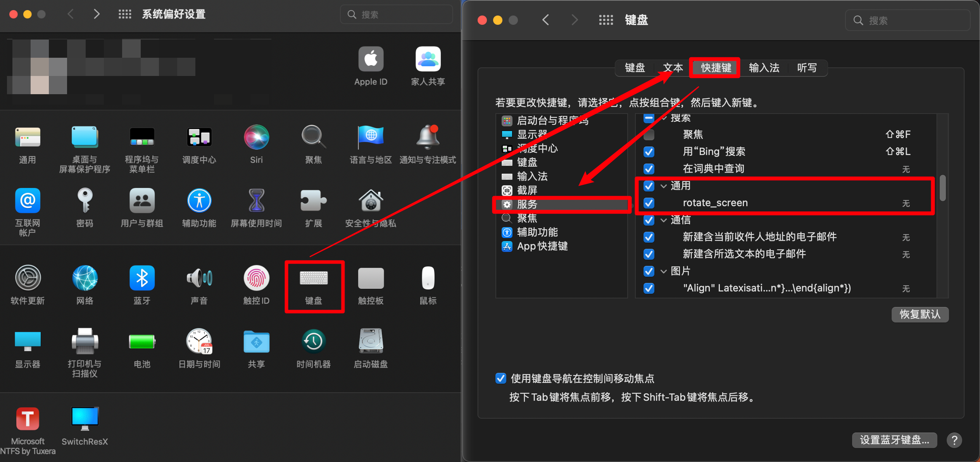Click the shortcut list vertical scrollbar
The image size is (980, 462).
(x=943, y=188)
